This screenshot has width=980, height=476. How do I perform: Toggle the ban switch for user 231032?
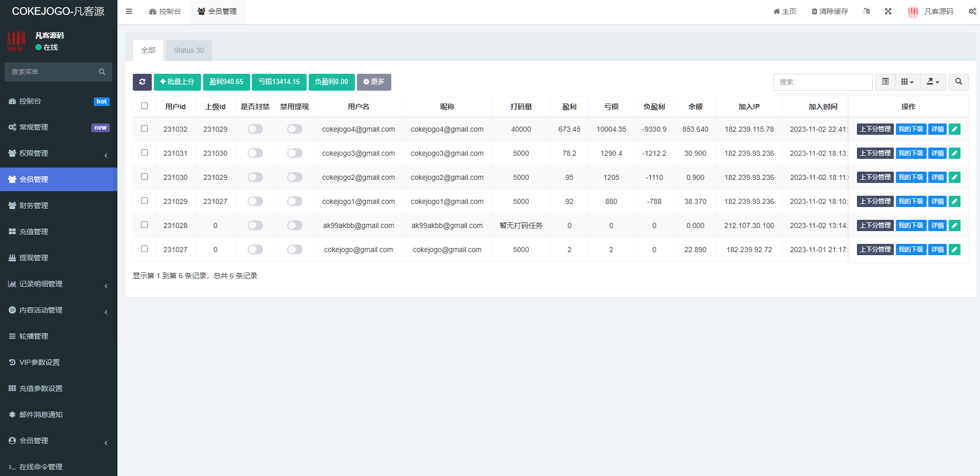pyautogui.click(x=255, y=129)
